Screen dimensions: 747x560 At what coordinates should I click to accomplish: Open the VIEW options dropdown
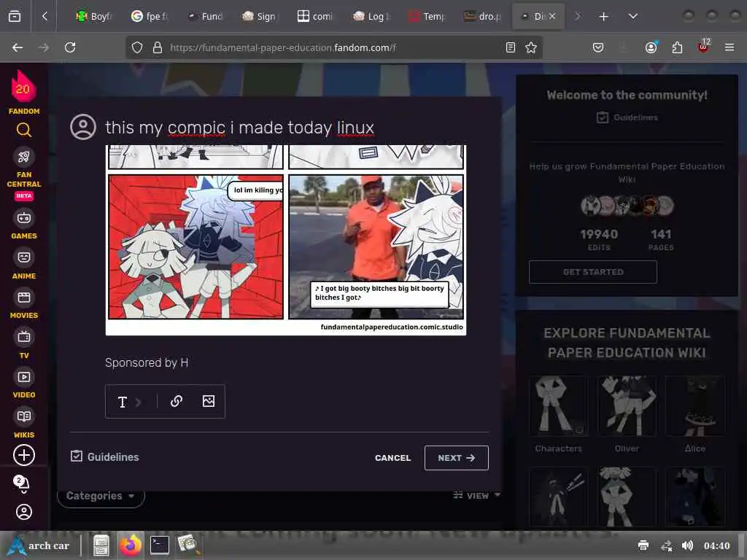pyautogui.click(x=477, y=496)
